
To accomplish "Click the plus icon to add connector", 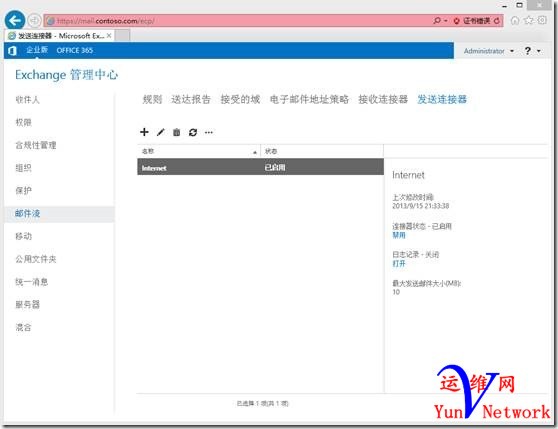I will coord(144,132).
